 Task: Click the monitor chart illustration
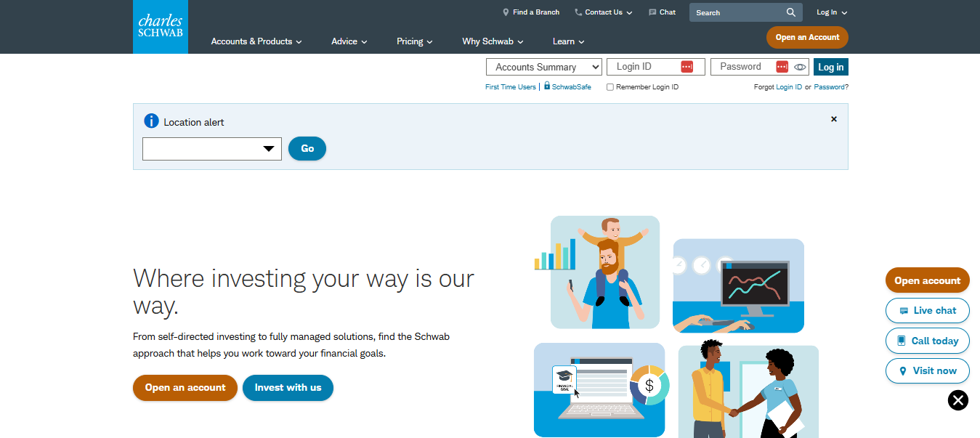click(739, 285)
